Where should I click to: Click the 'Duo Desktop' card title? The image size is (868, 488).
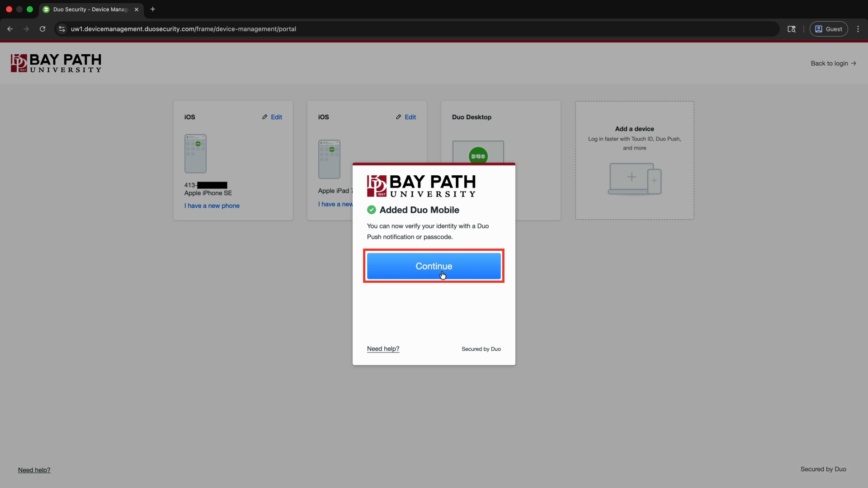(x=472, y=117)
